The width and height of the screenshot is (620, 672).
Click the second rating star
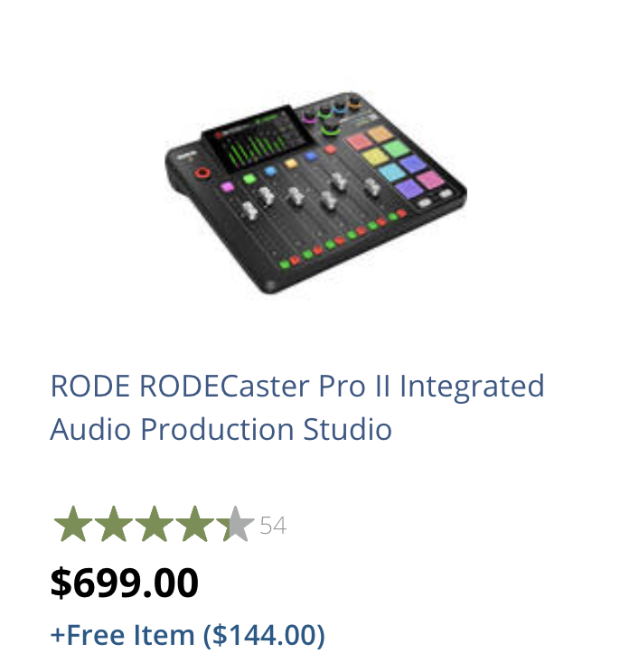click(x=113, y=525)
